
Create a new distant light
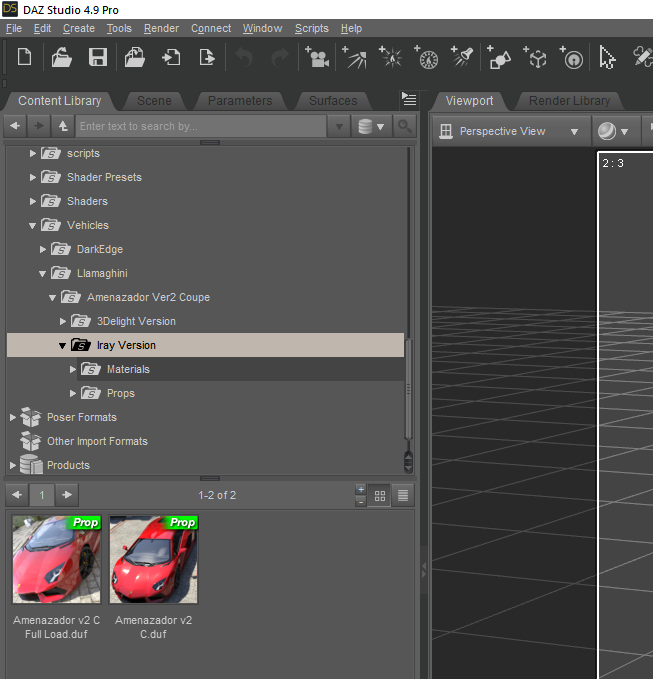click(354, 58)
